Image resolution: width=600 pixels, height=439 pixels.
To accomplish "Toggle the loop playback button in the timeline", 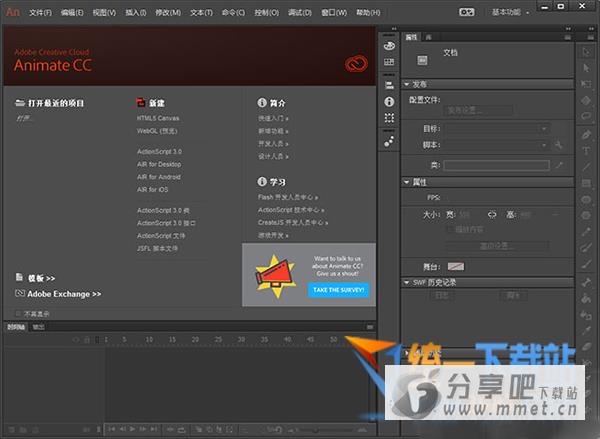I will pyautogui.click(x=181, y=429).
